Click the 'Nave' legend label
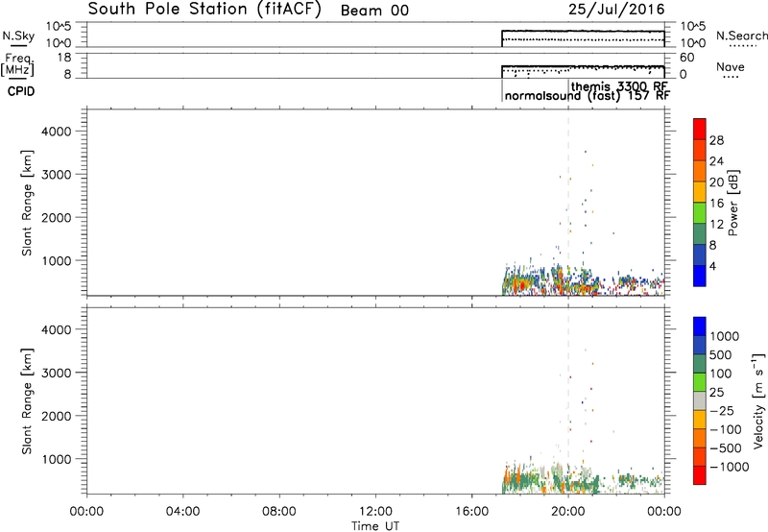Screen dimensions: 768x532 (x=731, y=66)
